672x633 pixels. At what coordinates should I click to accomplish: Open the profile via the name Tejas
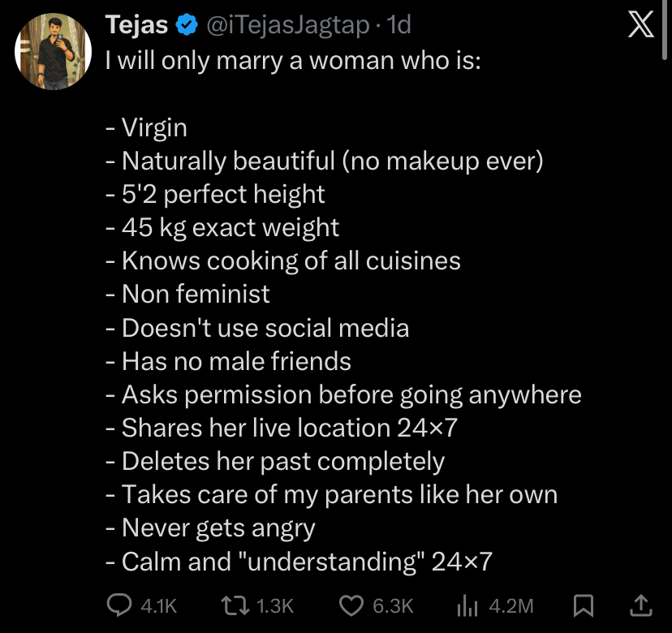pos(136,26)
